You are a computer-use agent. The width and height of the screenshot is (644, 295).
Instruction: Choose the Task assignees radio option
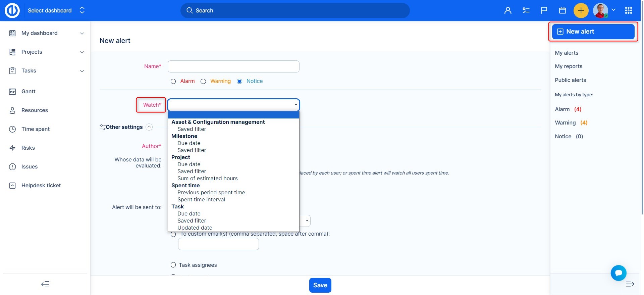(x=173, y=265)
